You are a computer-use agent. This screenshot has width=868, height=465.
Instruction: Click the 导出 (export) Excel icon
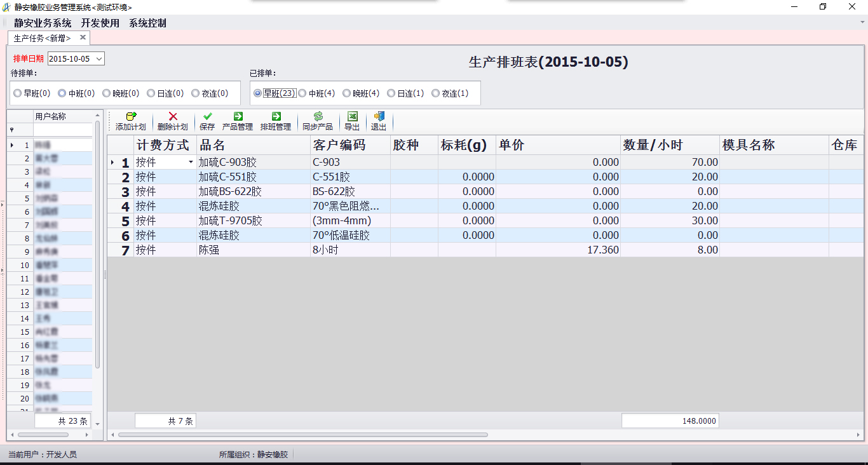click(x=352, y=121)
